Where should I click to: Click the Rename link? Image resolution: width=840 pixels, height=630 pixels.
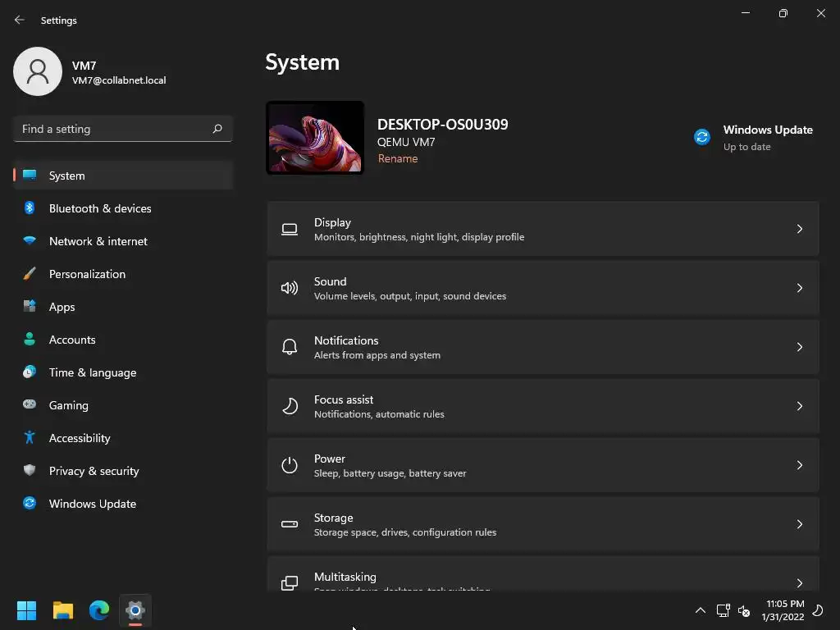click(x=398, y=158)
